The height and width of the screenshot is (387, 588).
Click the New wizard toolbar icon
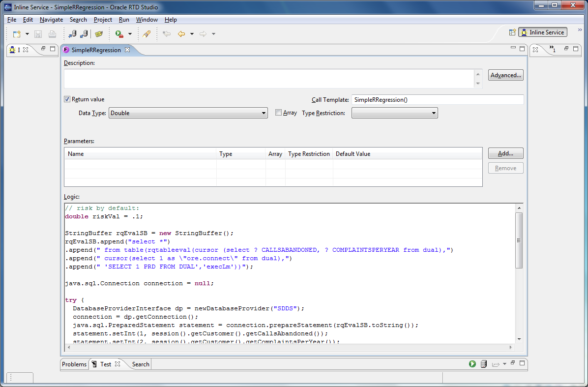17,34
